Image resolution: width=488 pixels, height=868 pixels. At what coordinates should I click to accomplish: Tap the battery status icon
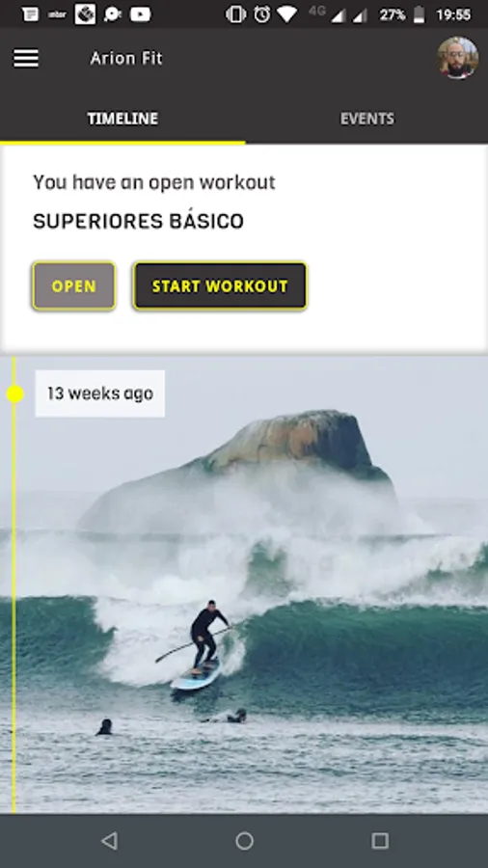tap(420, 14)
